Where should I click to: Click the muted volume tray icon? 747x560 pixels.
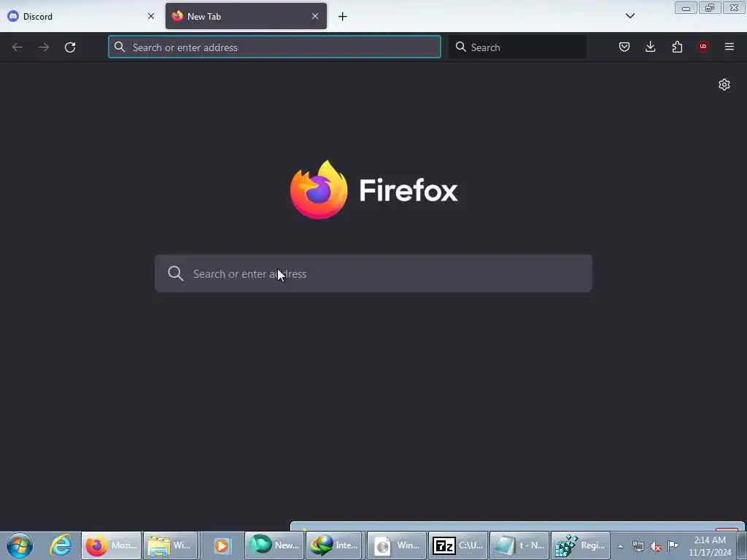coord(656,547)
